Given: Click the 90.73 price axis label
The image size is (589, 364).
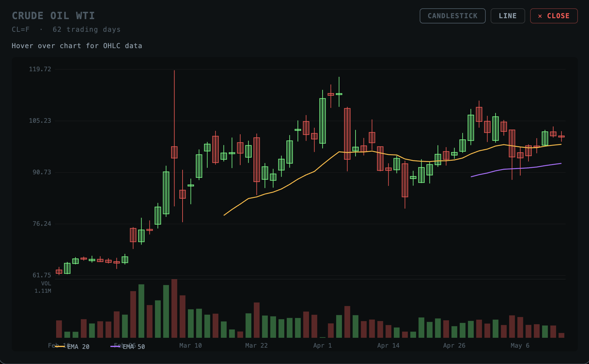Looking at the screenshot, I should tap(42, 172).
